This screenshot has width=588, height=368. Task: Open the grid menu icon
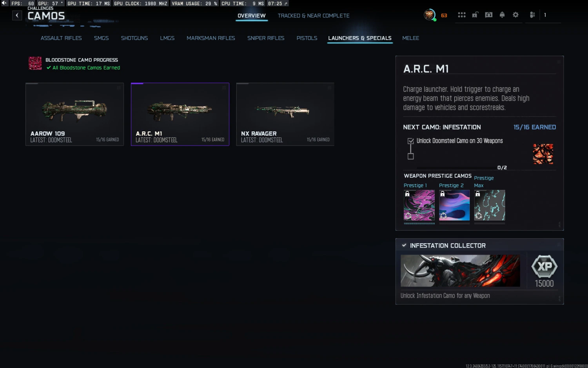462,15
